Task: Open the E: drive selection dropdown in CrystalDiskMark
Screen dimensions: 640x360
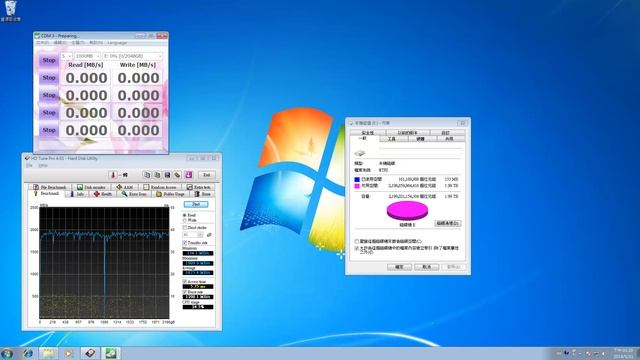Action: tap(133, 56)
